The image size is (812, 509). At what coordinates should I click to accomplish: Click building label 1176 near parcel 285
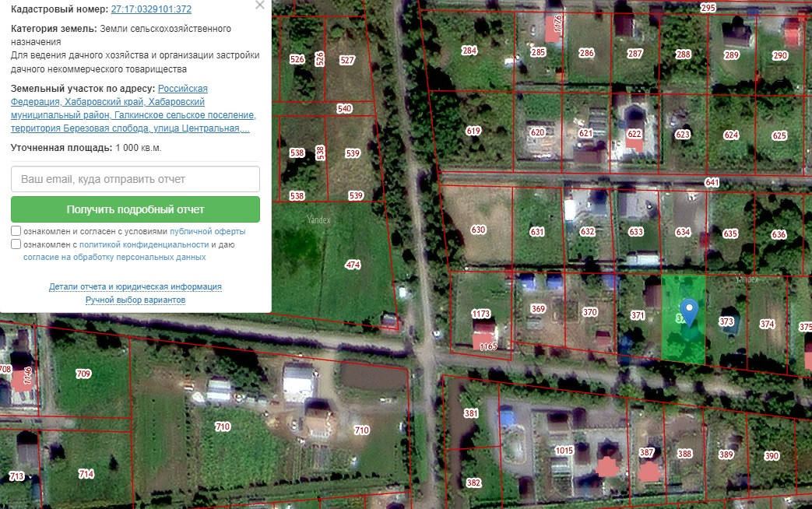(x=558, y=24)
